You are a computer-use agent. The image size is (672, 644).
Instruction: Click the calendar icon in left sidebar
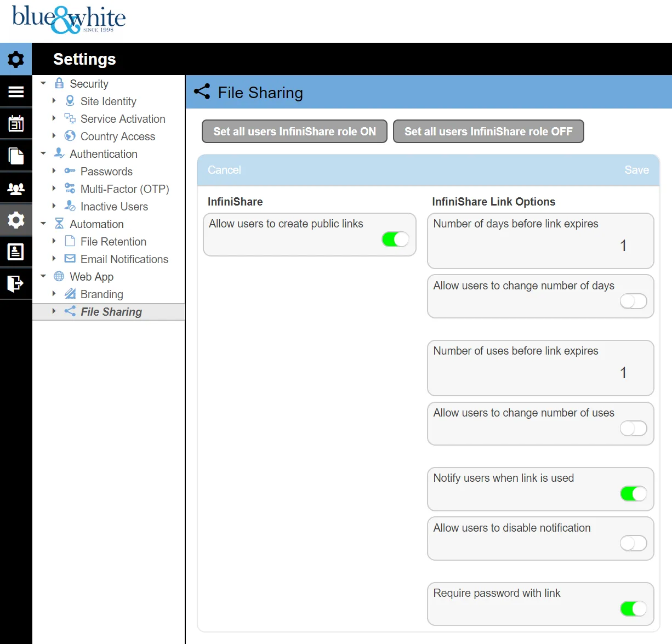click(16, 124)
